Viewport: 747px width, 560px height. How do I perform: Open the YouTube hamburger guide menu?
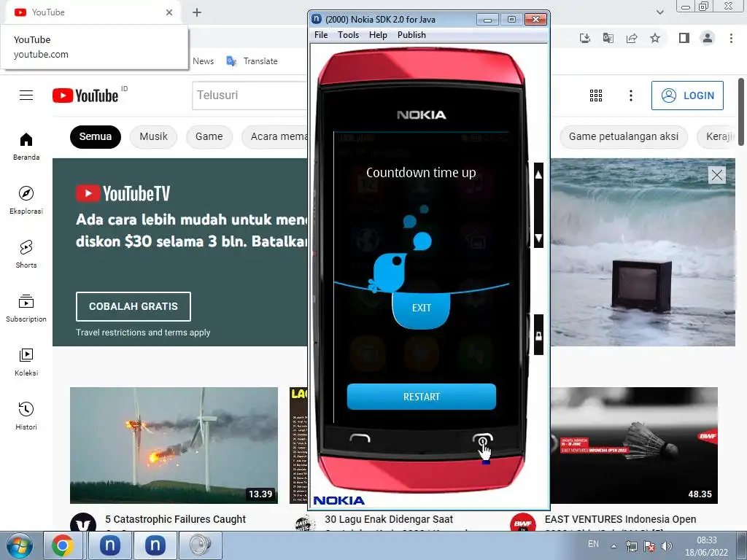point(26,96)
